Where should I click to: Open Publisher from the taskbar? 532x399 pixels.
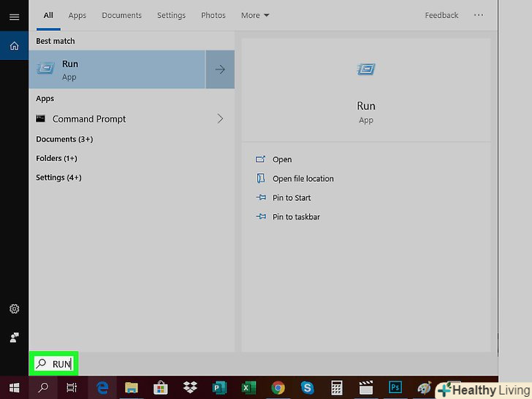click(219, 387)
